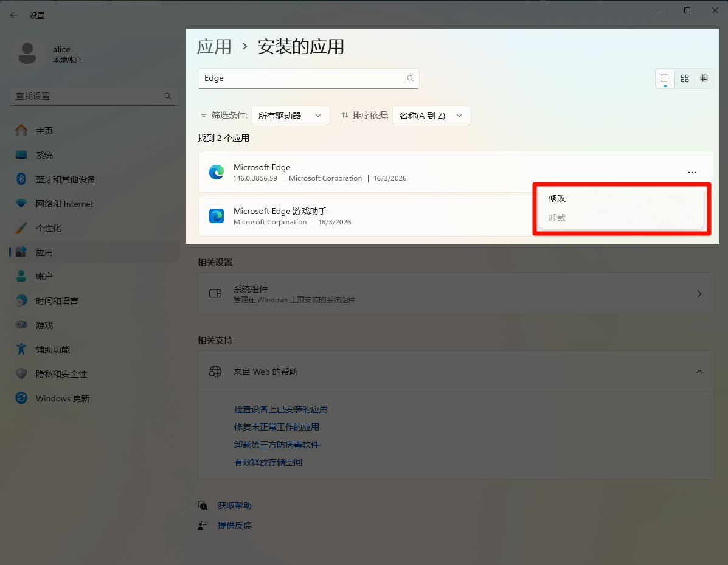728x565 pixels.
Task: Maximize the Settings window
Action: (687, 11)
